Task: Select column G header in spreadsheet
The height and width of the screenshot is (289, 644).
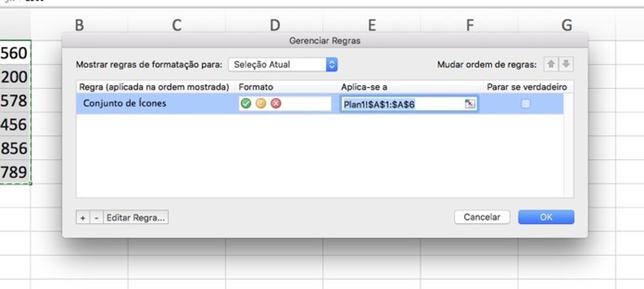Action: coord(566,25)
